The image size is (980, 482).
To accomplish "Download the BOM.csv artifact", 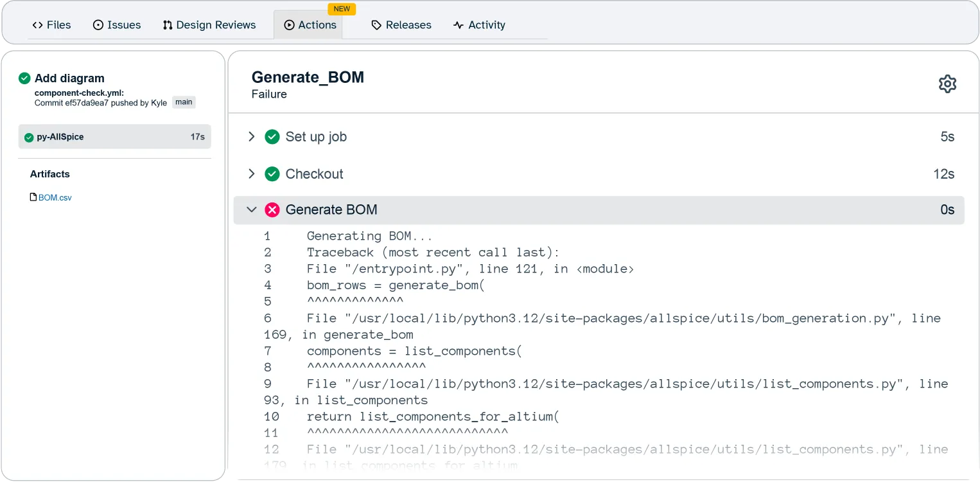I will click(55, 198).
